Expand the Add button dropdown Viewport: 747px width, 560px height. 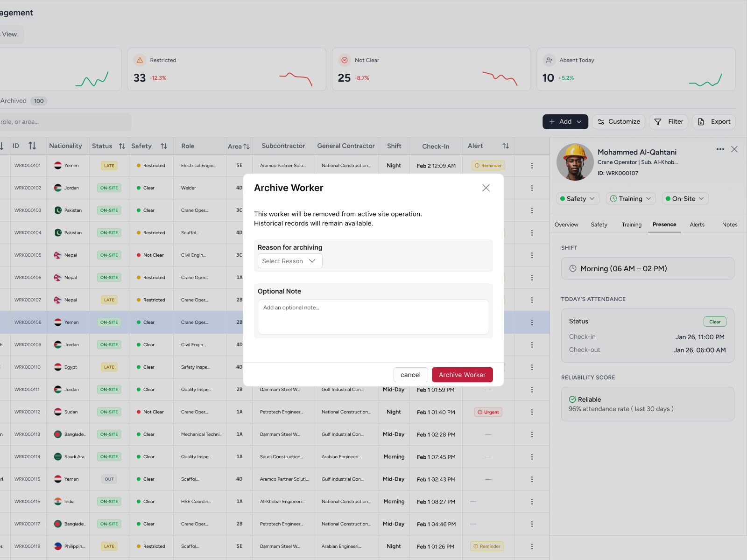coord(578,121)
